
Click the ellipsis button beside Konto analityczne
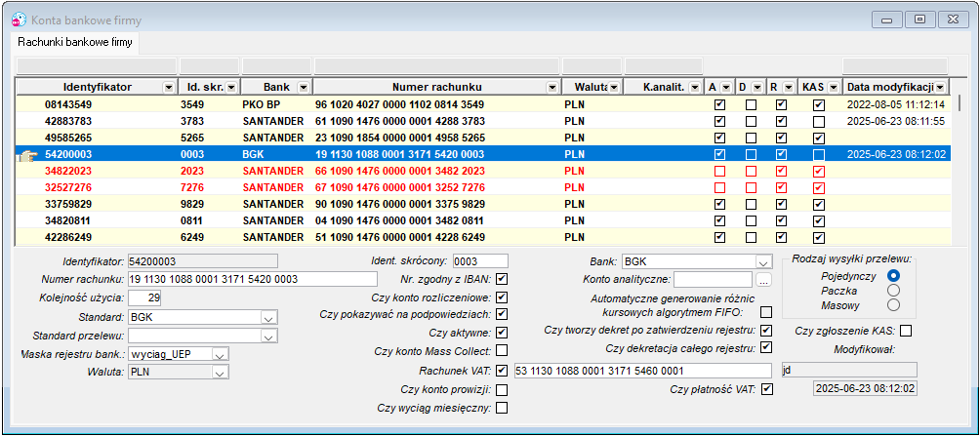[x=764, y=279]
